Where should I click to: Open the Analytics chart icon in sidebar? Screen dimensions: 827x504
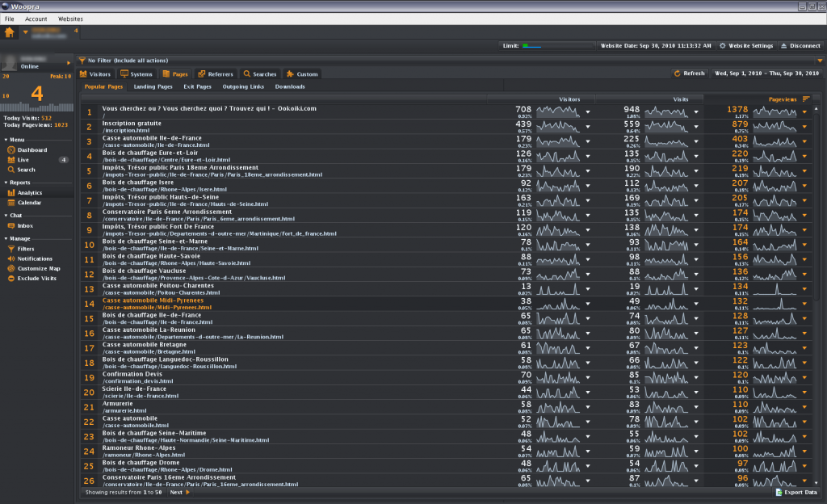11,193
